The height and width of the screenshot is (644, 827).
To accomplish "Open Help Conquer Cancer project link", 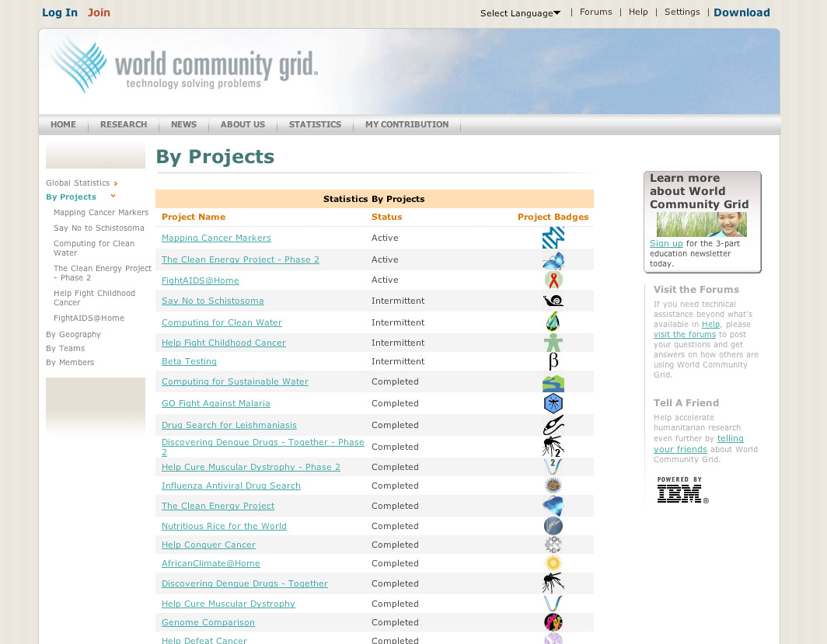I will pos(208,545).
